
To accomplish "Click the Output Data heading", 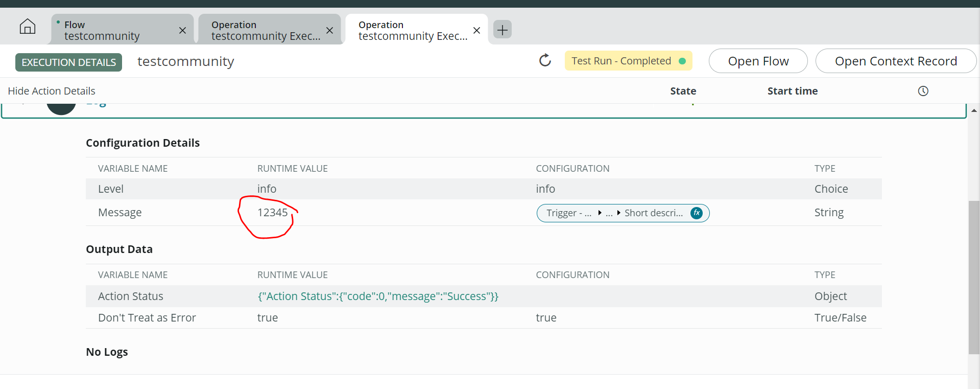I will click(119, 249).
